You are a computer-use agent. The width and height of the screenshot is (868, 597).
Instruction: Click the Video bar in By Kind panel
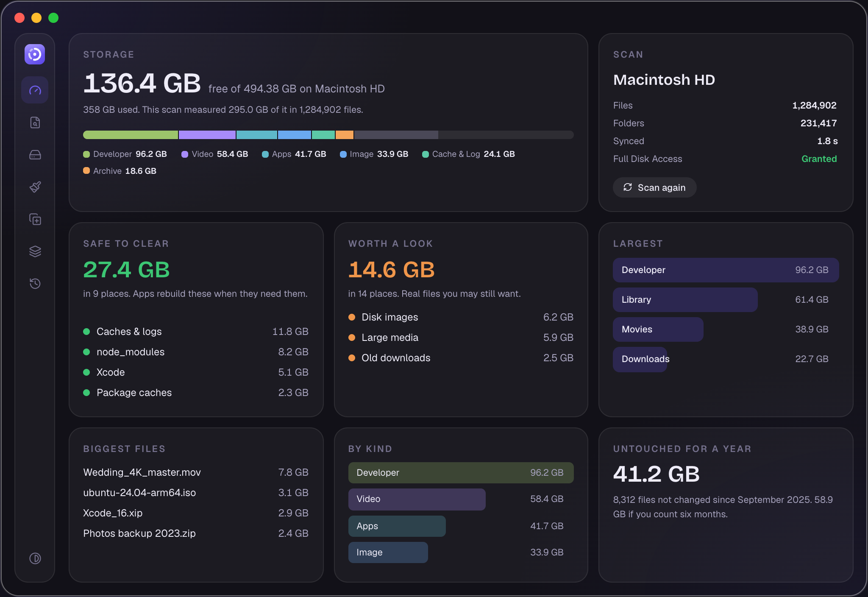[417, 499]
